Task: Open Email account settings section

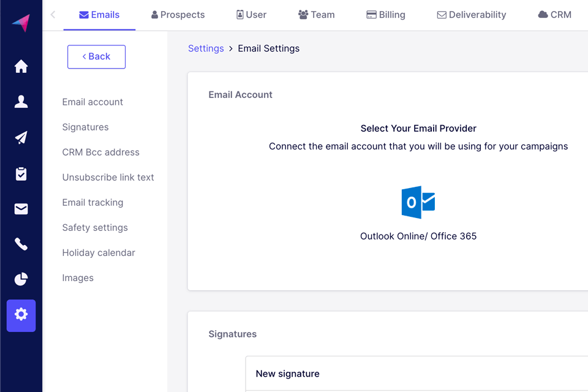Action: click(x=92, y=102)
